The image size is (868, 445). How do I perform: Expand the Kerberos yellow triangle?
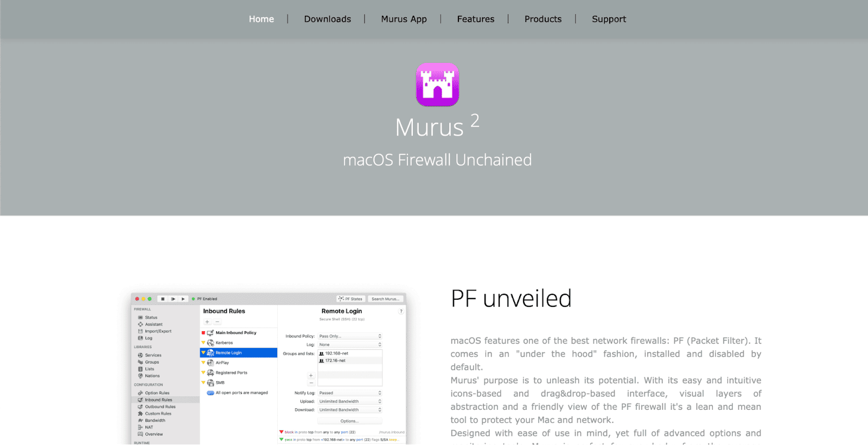203,343
